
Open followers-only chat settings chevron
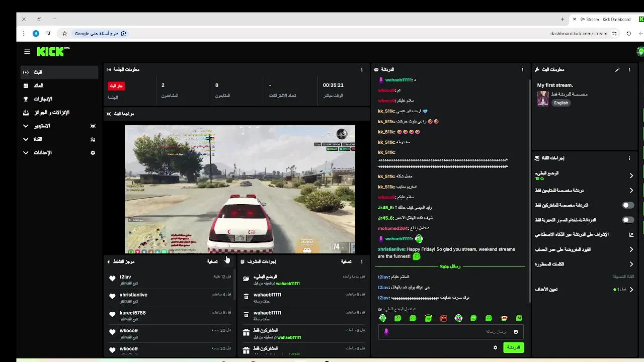point(631,191)
